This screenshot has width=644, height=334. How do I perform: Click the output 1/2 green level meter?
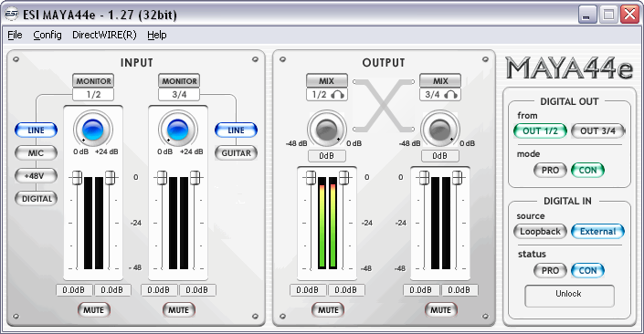[x=327, y=223]
